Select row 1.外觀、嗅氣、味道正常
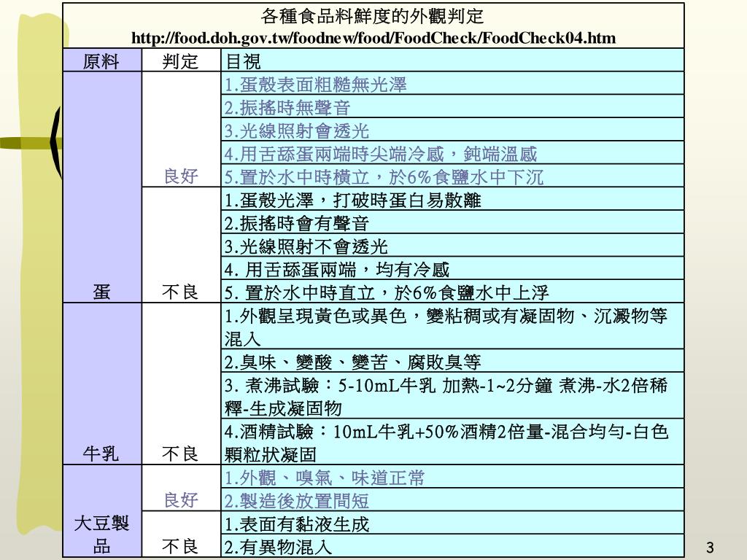The image size is (747, 560). 452,477
